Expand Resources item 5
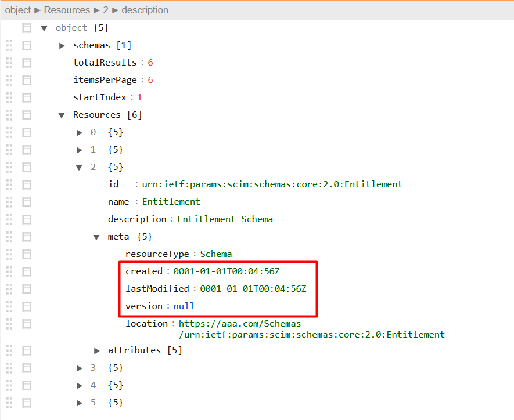Viewport: 514px width, 420px height. coord(79,403)
